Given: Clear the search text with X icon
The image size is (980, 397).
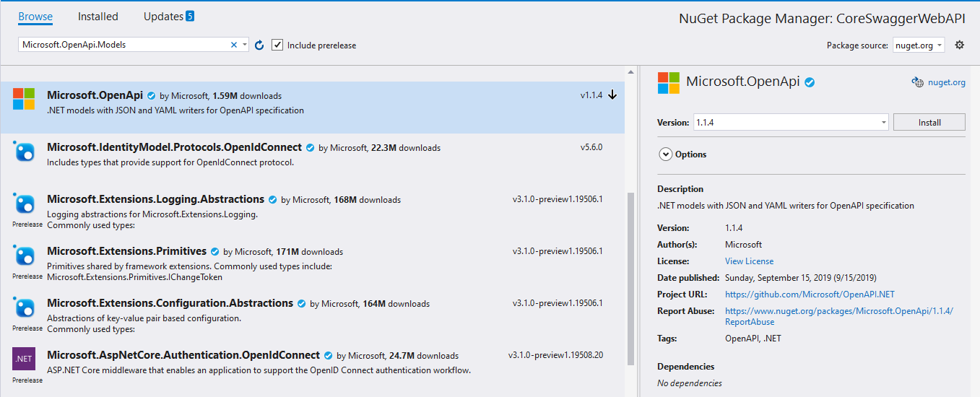Looking at the screenshot, I should coord(233,45).
